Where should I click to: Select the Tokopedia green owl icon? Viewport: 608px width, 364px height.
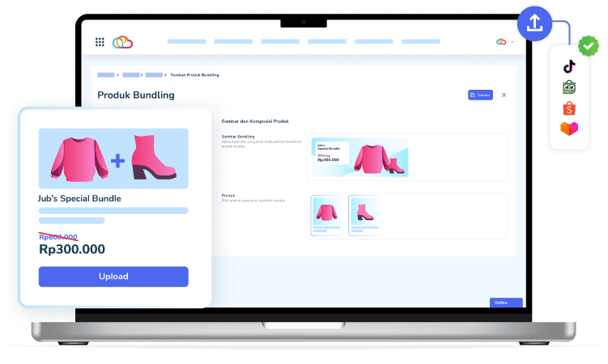click(570, 87)
